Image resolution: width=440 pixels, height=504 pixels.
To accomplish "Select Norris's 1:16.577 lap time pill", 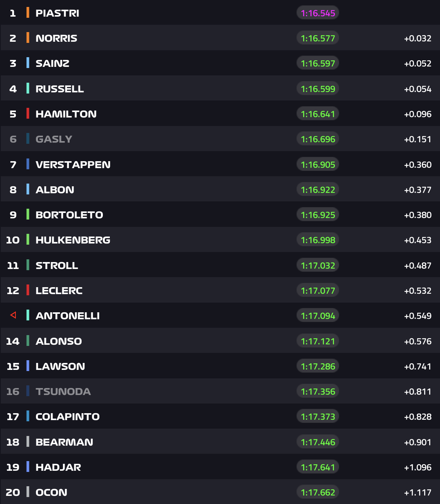I will (318, 38).
